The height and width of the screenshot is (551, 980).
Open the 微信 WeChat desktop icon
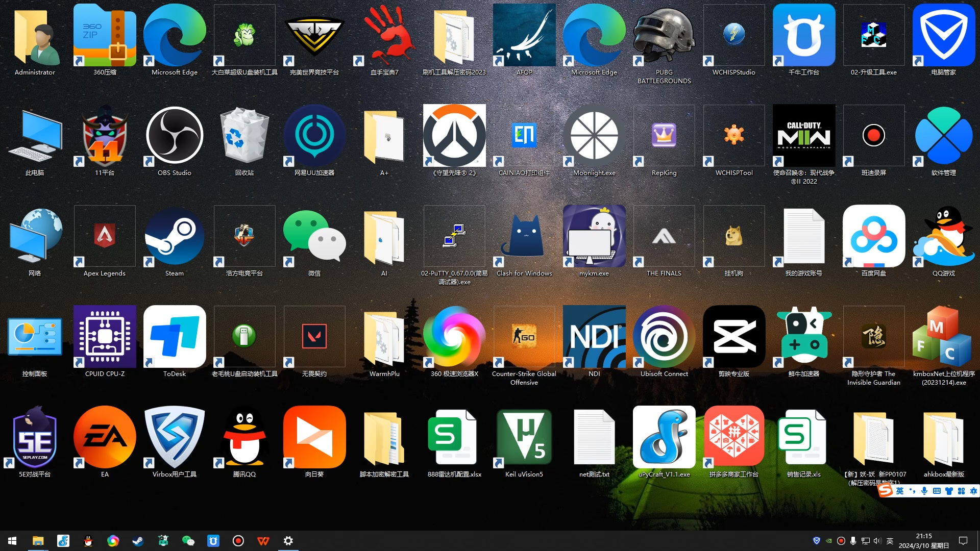[x=314, y=241]
